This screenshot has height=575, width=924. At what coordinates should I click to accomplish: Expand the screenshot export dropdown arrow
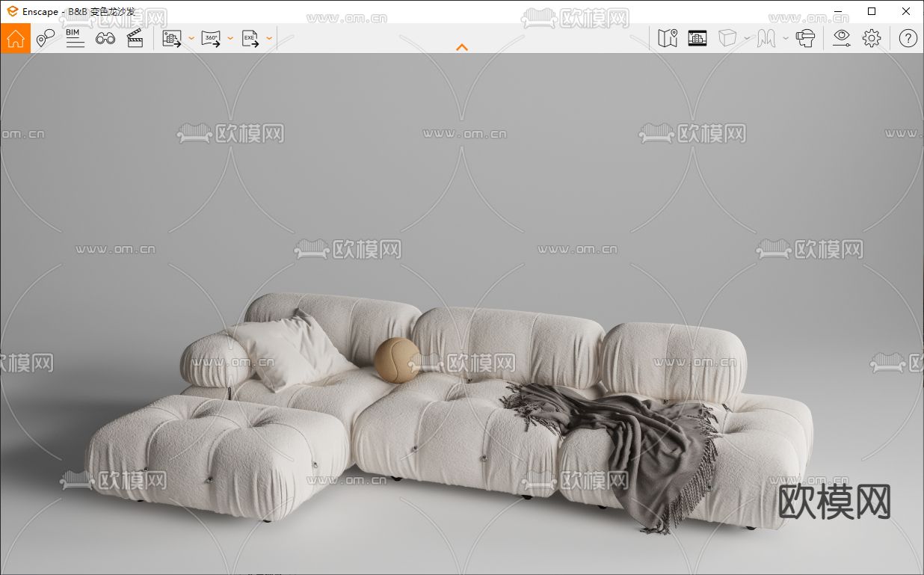(191, 38)
